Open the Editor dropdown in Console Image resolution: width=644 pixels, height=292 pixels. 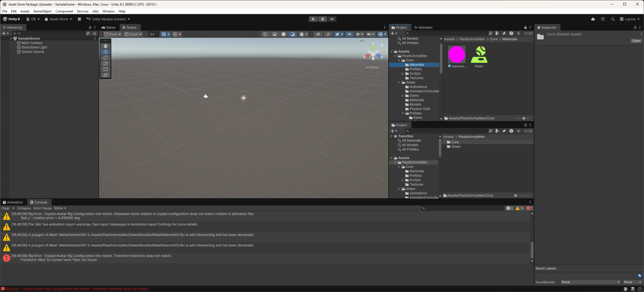[x=60, y=208]
